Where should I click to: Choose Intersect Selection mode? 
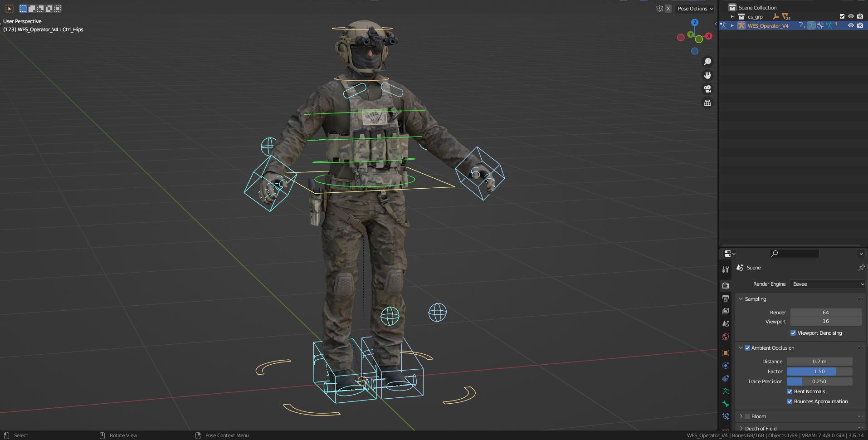(x=58, y=9)
